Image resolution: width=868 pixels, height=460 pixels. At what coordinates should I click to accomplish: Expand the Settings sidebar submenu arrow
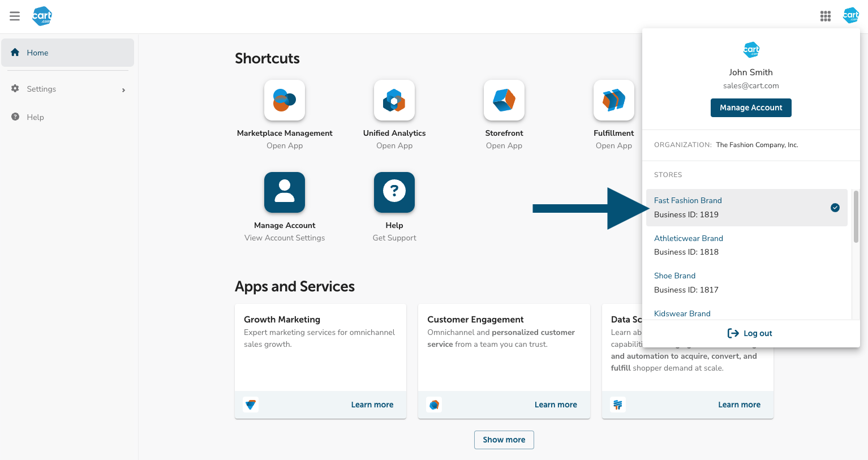[x=123, y=90]
